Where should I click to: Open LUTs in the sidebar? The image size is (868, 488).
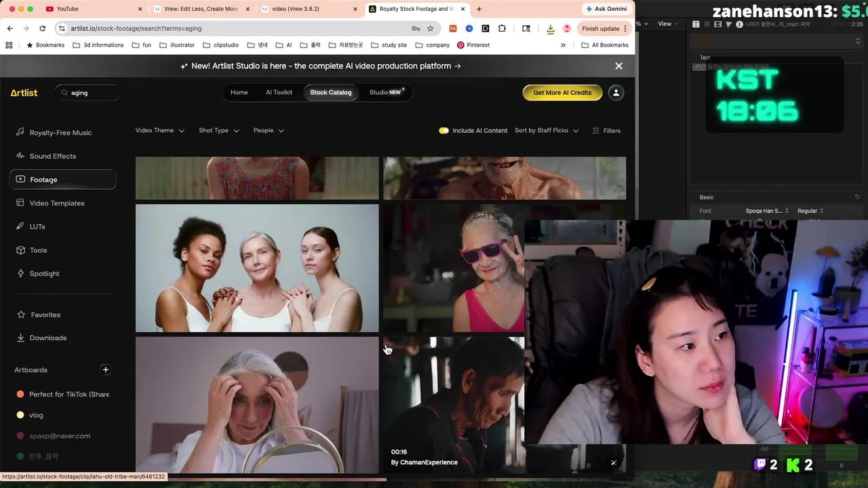point(37,226)
